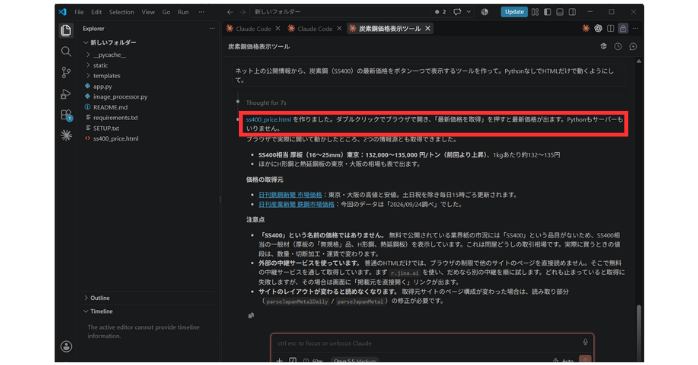The height and width of the screenshot is (365, 698).
Task: Open the ss400_price.html link in response
Action: pyautogui.click(x=268, y=120)
